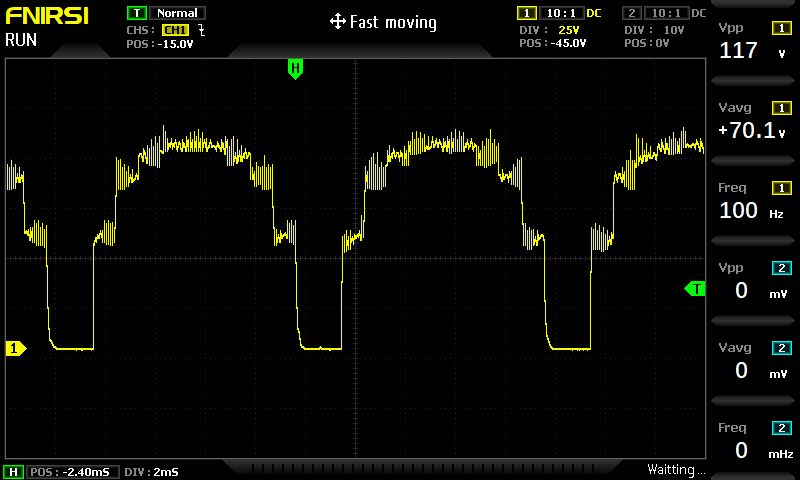Click the Vpp 117 V measurement
The image size is (800, 480).
[753, 50]
